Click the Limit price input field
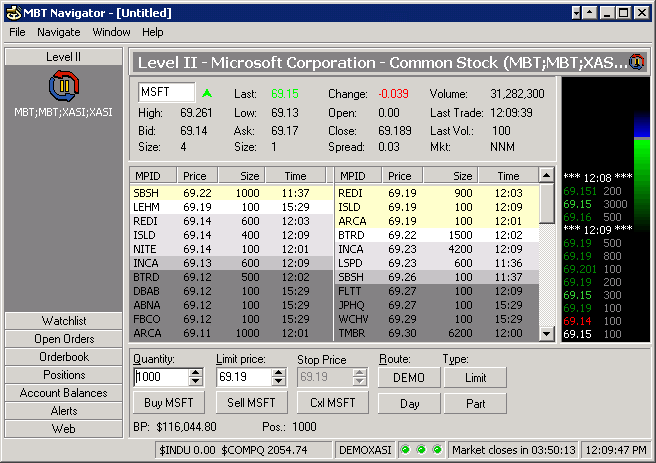Screen dimensions: 656x463 (243, 377)
